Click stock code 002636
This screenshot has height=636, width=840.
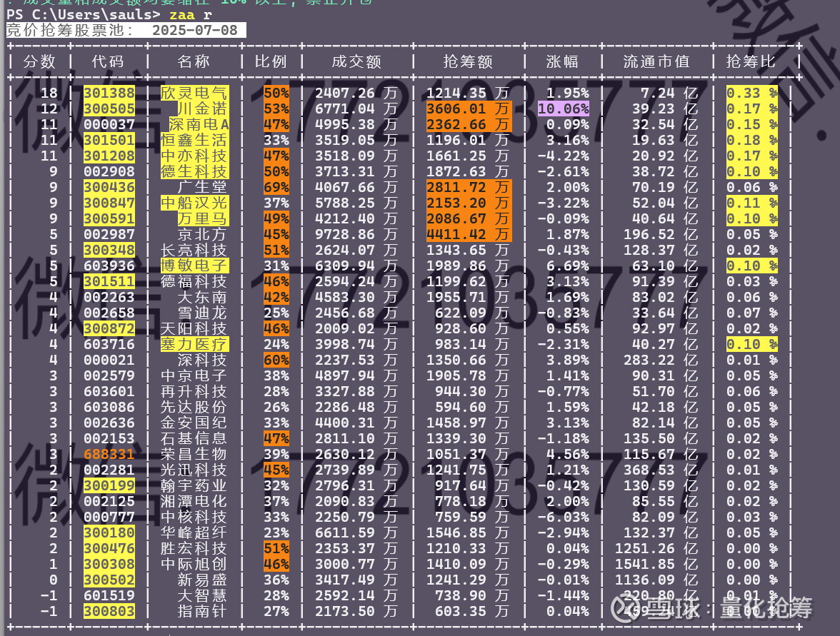coord(109,423)
